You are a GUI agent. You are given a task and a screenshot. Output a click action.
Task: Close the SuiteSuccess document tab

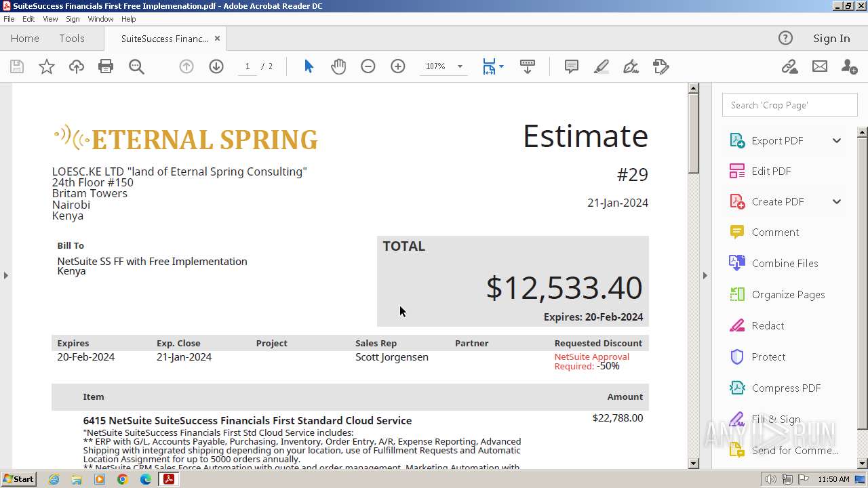(x=218, y=39)
